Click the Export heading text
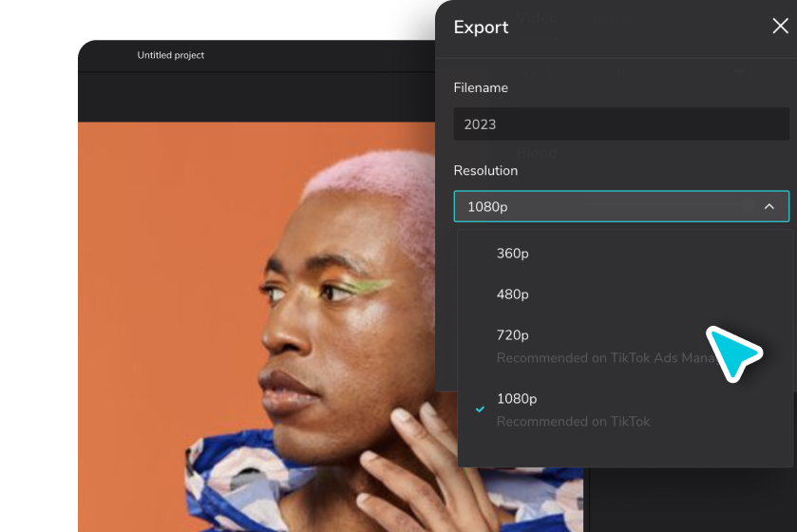This screenshot has height=532, width=797. pos(481,28)
